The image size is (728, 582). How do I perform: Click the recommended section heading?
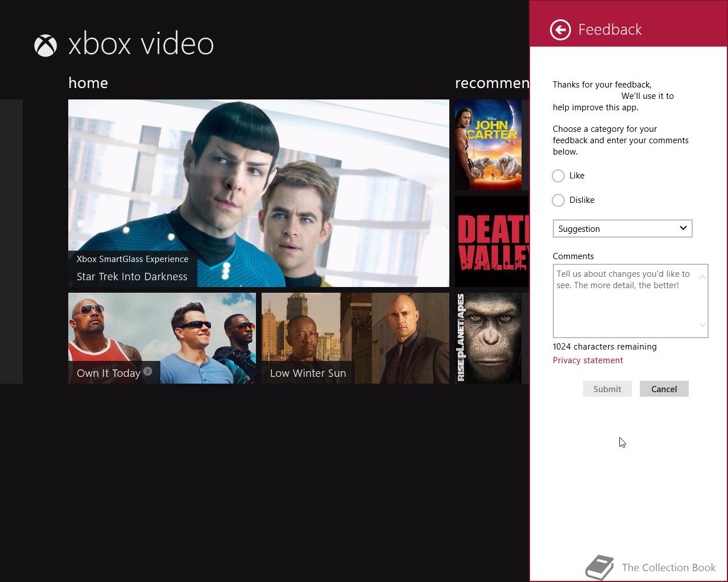(x=492, y=83)
